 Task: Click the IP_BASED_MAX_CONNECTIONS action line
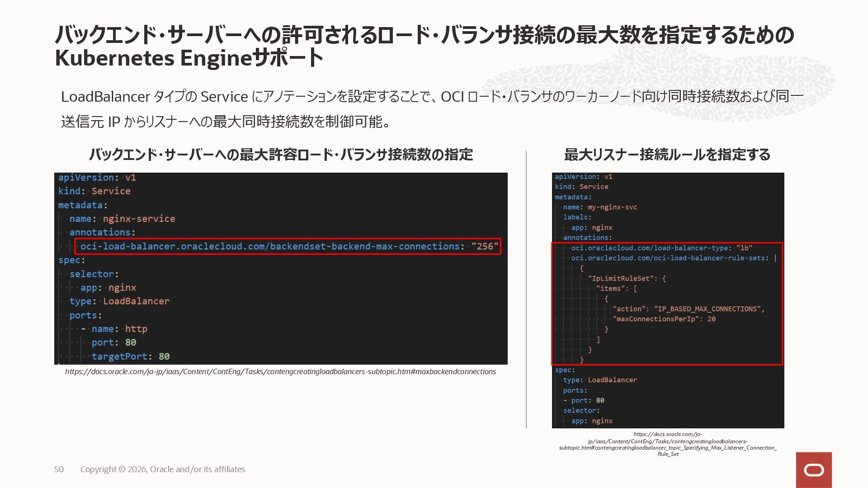688,309
